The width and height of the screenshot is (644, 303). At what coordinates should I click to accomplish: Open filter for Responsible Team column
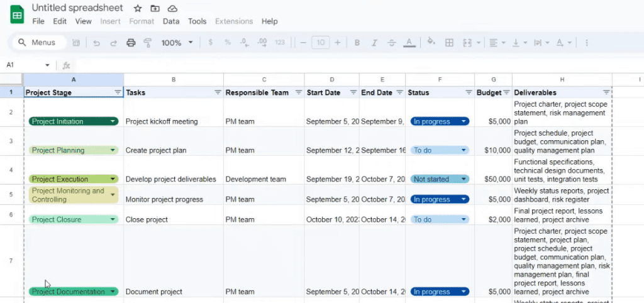[x=299, y=92]
